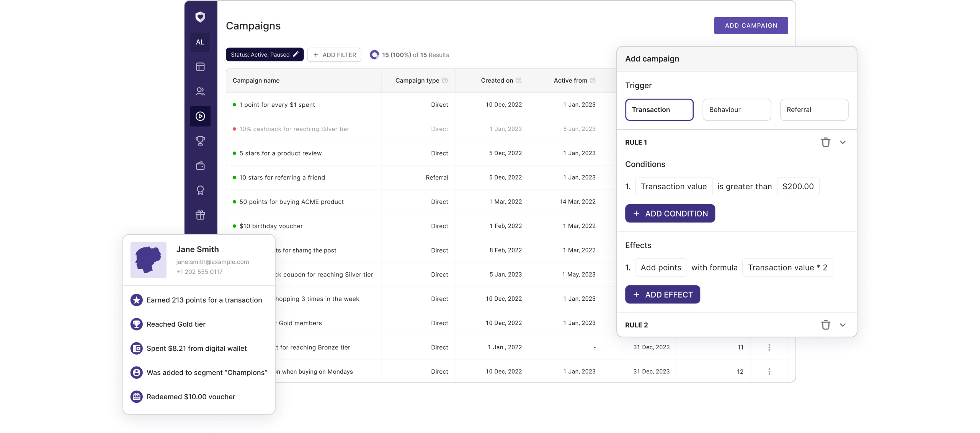Delete Rule 1 using the trash icon
The height and width of the screenshot is (433, 980).
tap(826, 142)
